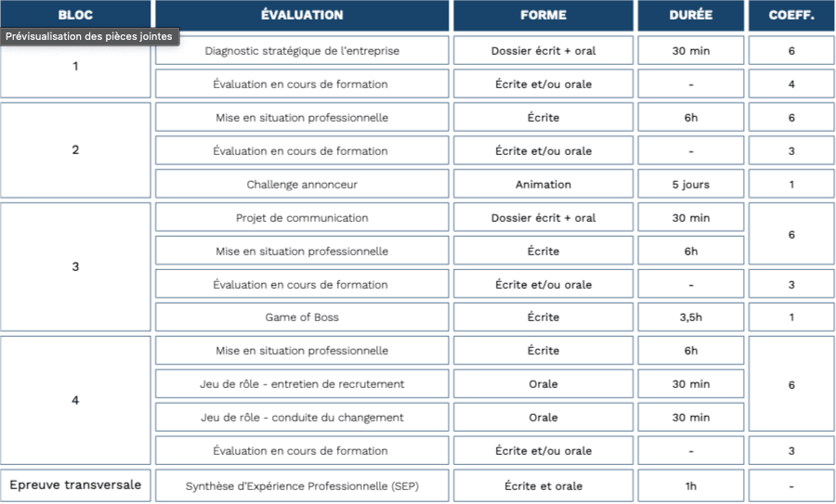Click the Epreuve transversale cell
The width and height of the screenshot is (836, 504).
click(x=75, y=485)
